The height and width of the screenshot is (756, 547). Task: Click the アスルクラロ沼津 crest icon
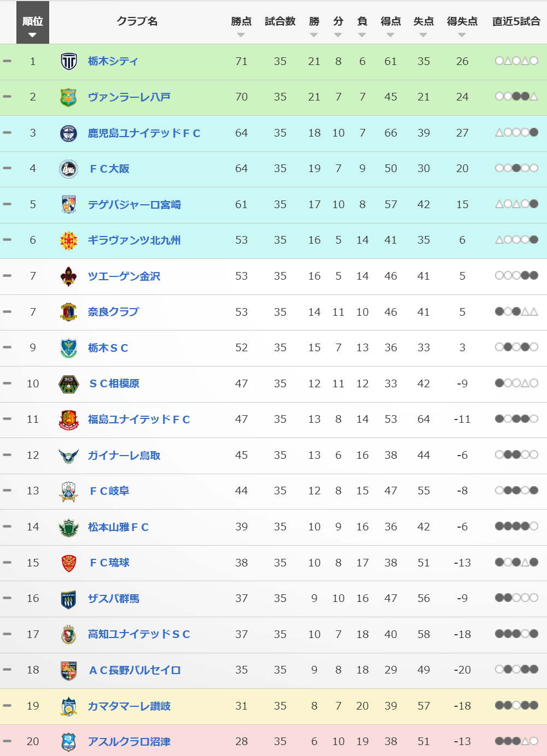[68, 742]
